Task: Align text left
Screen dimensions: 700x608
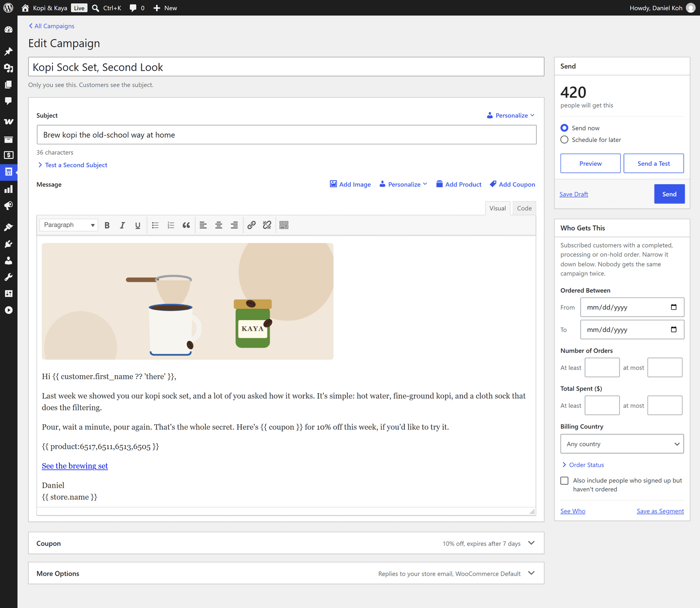Action: point(203,225)
